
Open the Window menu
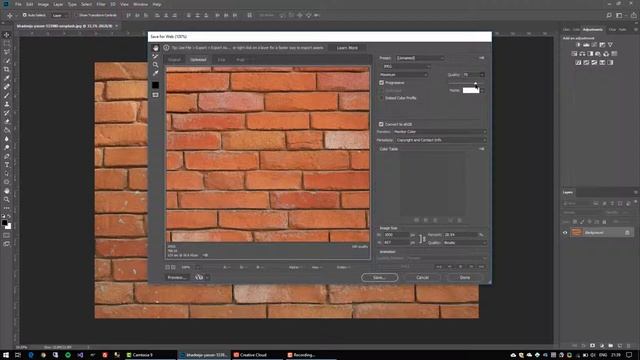pyautogui.click(x=140, y=4)
